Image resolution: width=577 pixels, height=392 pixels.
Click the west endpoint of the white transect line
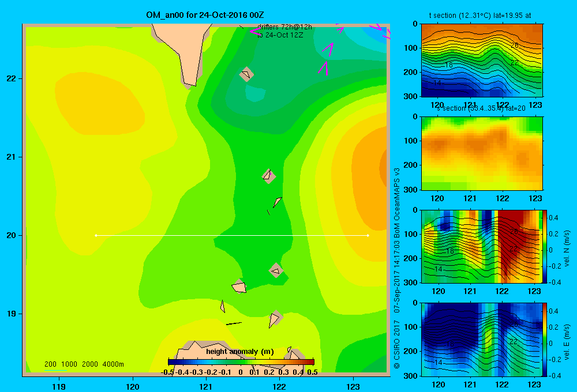tap(96, 235)
